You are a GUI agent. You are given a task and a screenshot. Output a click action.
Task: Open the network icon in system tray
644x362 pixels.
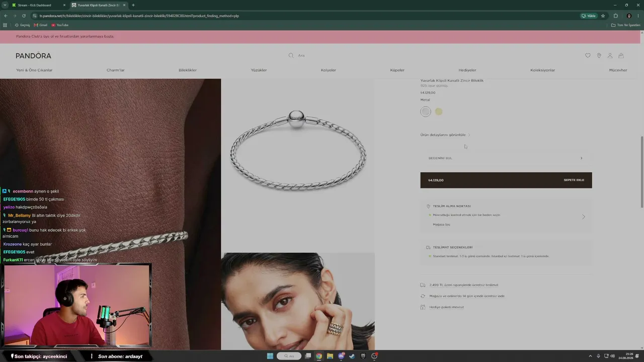tap(605, 356)
